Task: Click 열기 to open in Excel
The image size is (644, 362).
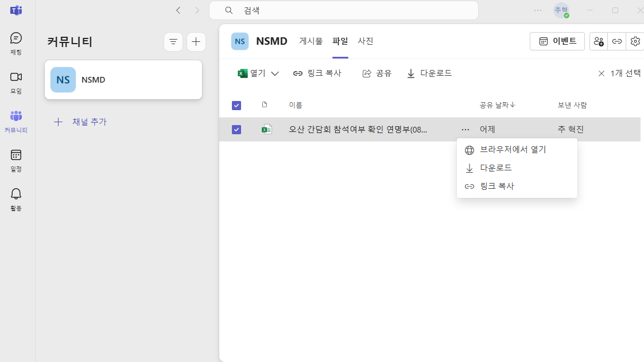Action: 251,73
